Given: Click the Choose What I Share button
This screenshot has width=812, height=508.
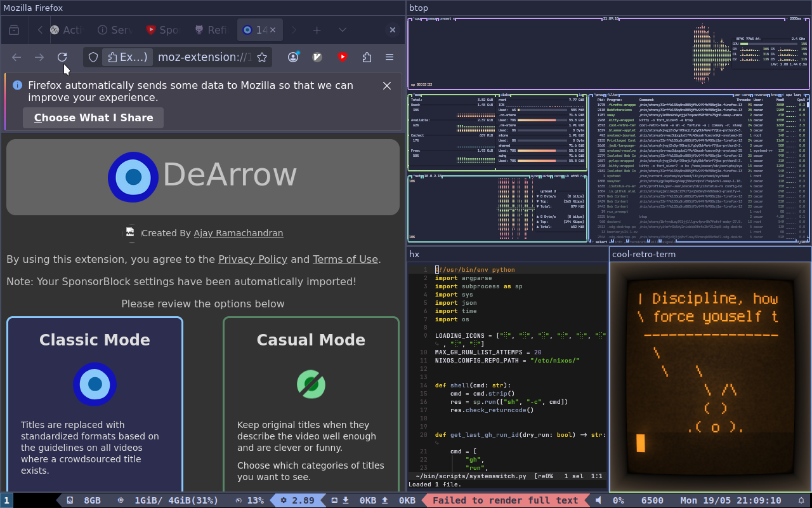Looking at the screenshot, I should coord(93,117).
